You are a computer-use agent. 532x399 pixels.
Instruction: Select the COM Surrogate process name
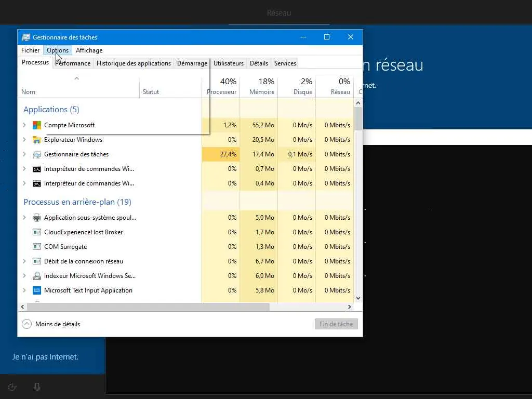click(x=65, y=247)
